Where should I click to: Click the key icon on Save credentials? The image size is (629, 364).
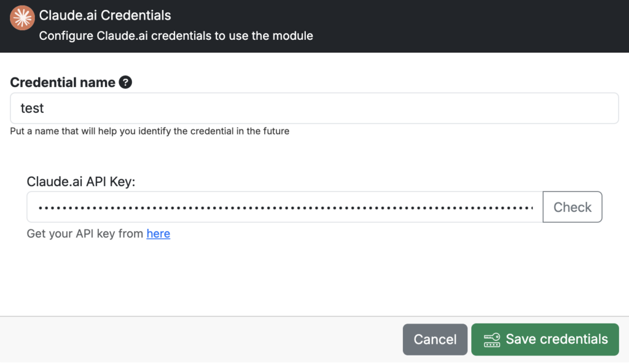pyautogui.click(x=491, y=340)
